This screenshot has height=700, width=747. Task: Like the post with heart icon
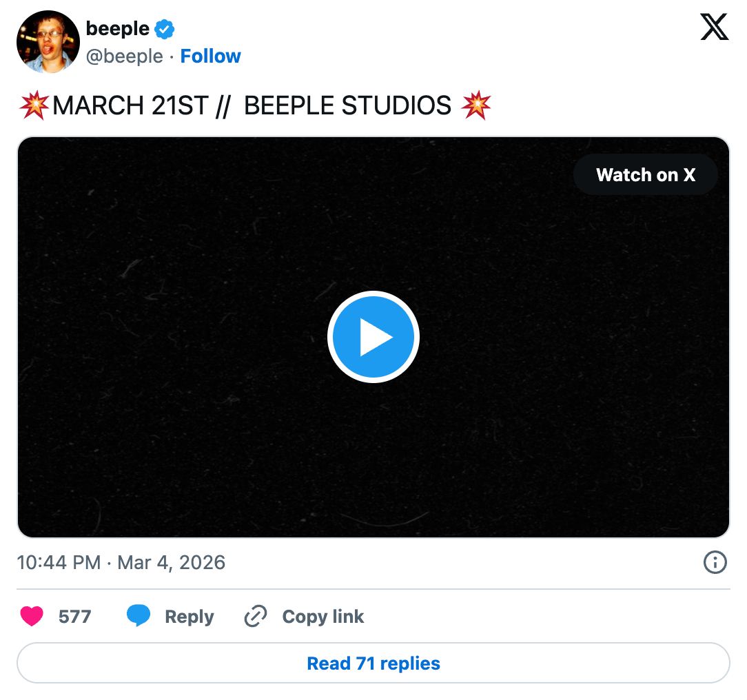click(32, 616)
